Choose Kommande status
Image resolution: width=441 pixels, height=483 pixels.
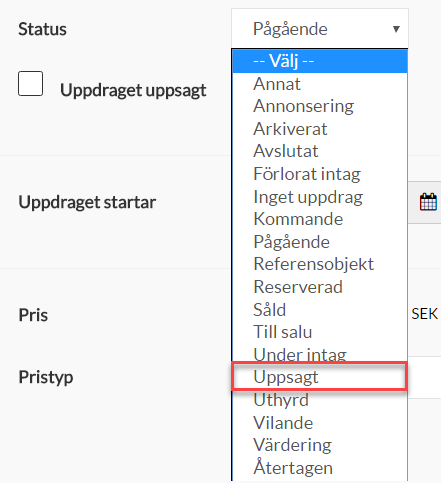[320, 219]
